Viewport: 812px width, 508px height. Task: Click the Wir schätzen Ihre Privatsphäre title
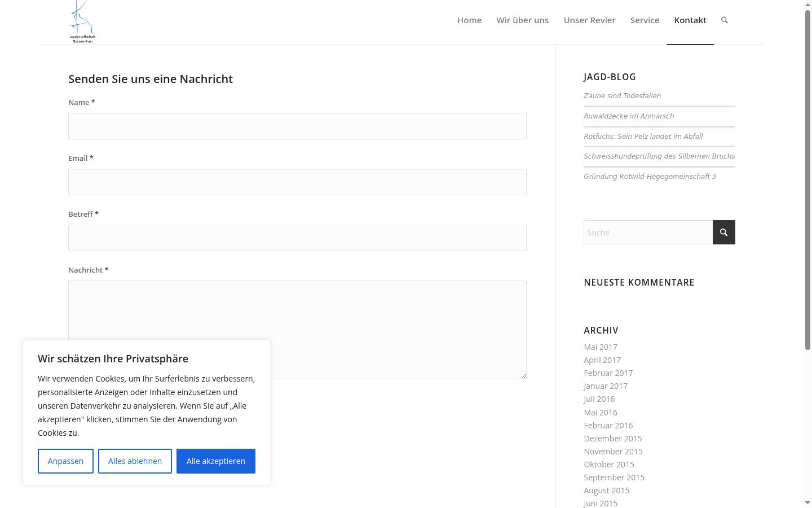point(113,359)
